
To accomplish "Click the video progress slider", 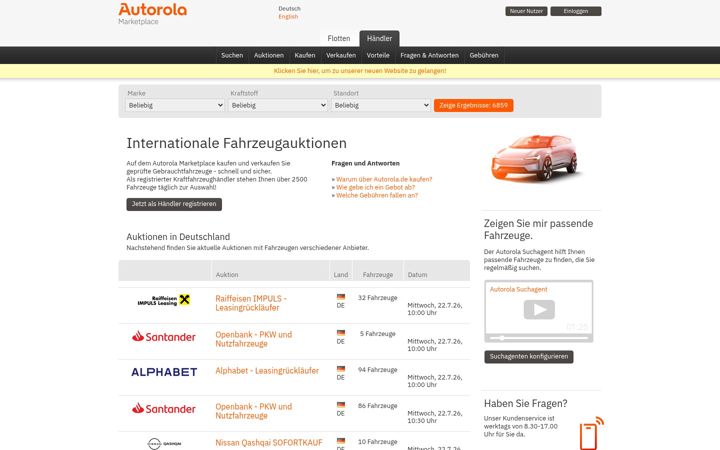I will point(539,338).
